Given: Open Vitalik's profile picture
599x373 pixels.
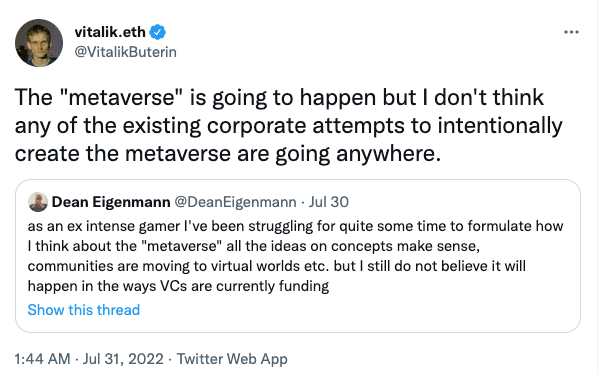Looking at the screenshot, I should pyautogui.click(x=39, y=43).
